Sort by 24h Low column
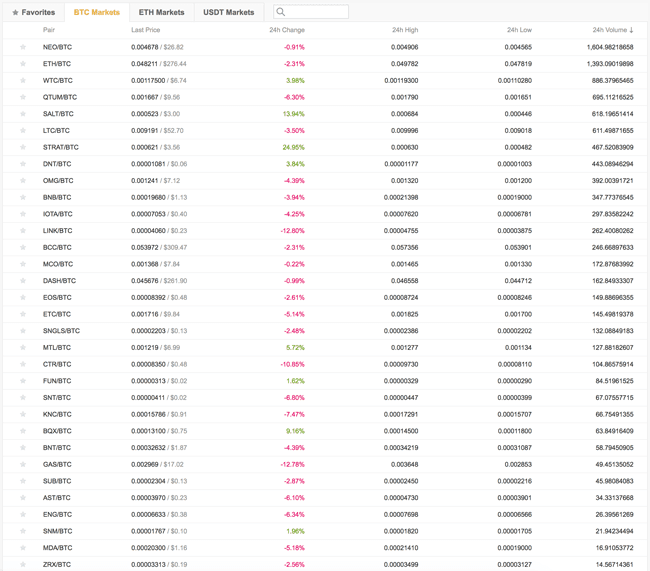 (519, 30)
